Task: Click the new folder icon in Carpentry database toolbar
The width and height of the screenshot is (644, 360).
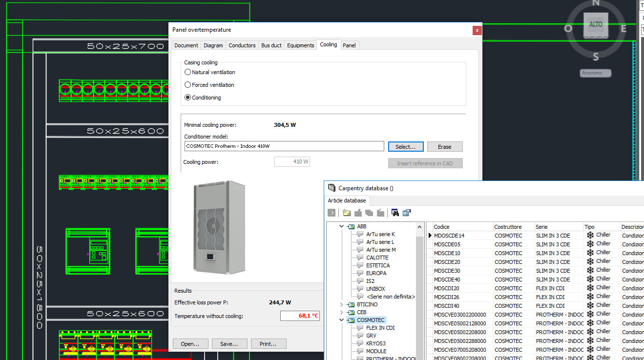Action: pos(347,213)
